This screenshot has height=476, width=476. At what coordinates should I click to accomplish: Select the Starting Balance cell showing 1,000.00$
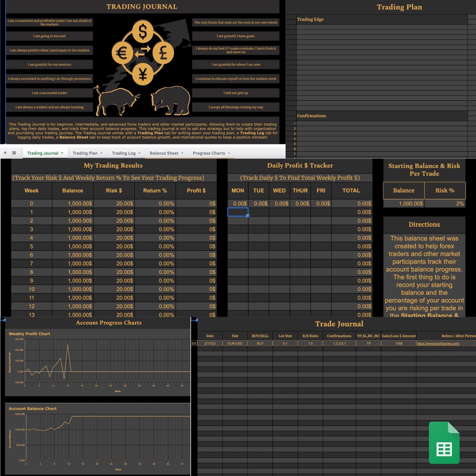coord(404,203)
